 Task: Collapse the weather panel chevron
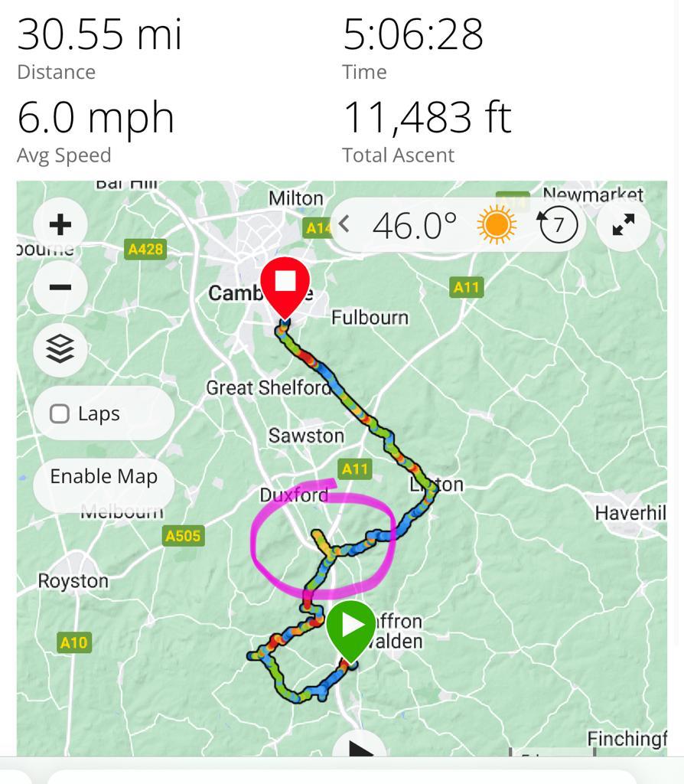pyautogui.click(x=345, y=224)
